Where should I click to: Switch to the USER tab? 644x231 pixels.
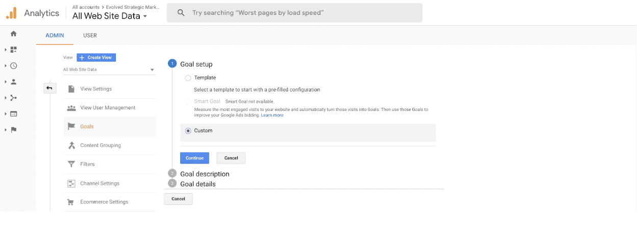[x=90, y=35]
